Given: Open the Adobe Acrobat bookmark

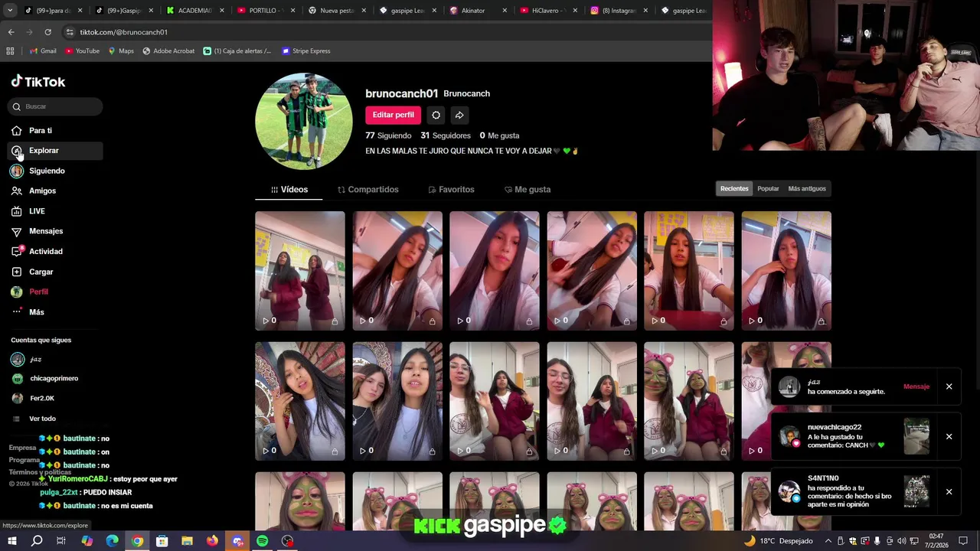Looking at the screenshot, I should [x=168, y=51].
